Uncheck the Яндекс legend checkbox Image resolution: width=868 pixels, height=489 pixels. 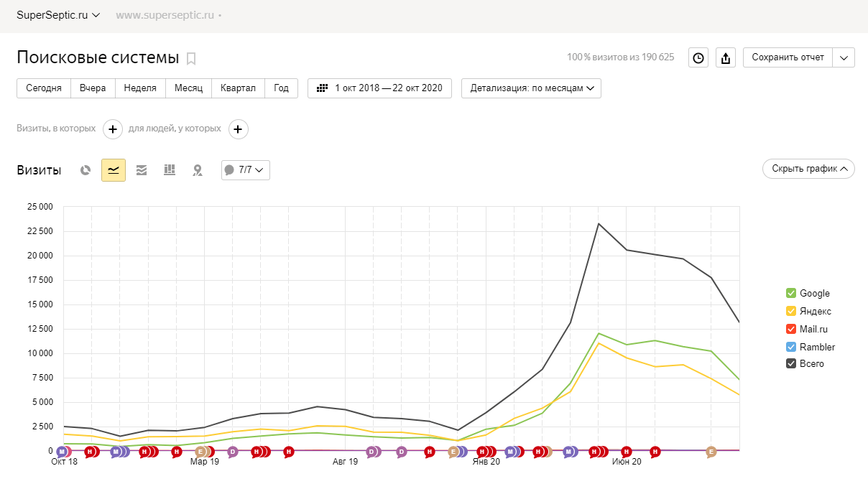tap(791, 311)
